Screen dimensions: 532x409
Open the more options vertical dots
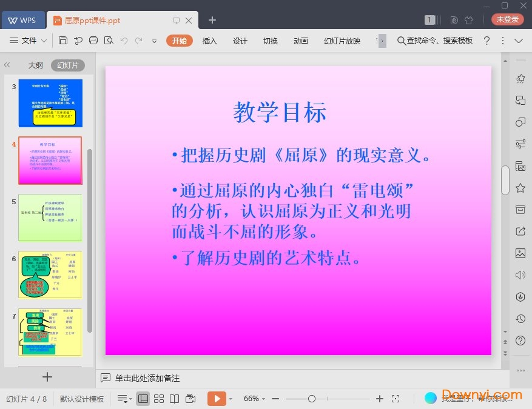click(x=503, y=41)
